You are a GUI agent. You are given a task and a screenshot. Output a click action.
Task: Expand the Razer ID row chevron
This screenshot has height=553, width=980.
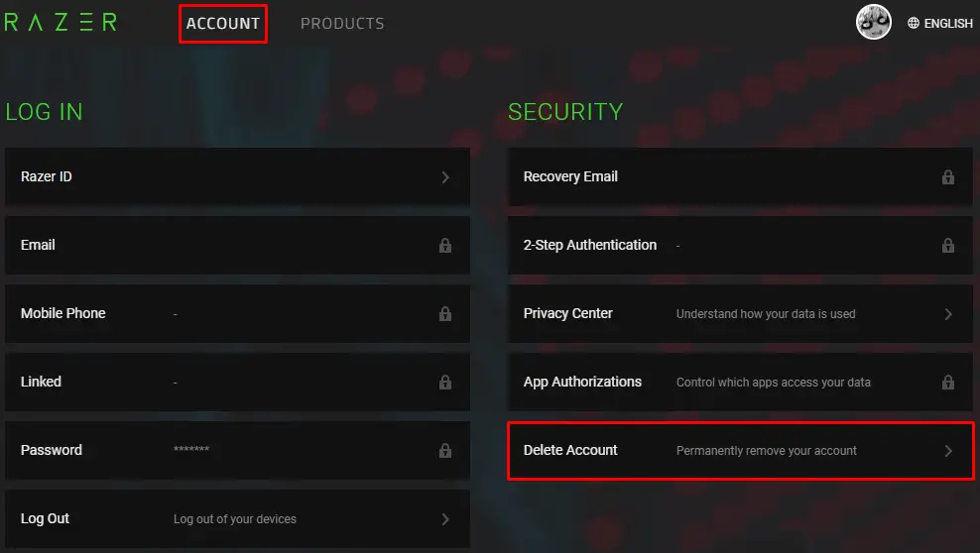(445, 177)
